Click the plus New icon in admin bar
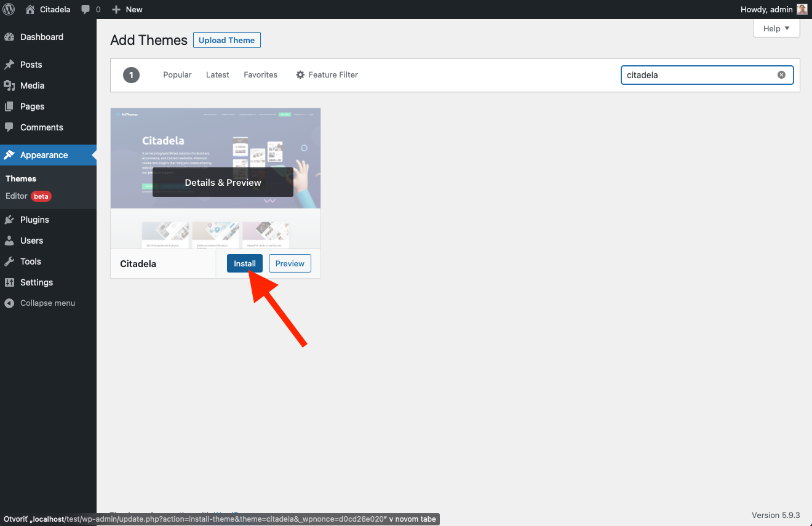Screen dimensions: 812x526 (116, 9)
